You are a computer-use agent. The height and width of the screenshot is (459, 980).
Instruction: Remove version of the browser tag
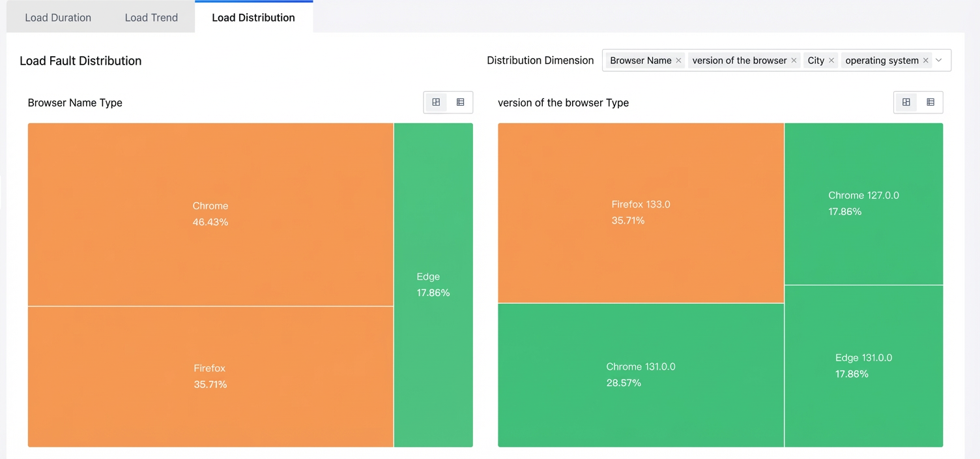pos(794,61)
